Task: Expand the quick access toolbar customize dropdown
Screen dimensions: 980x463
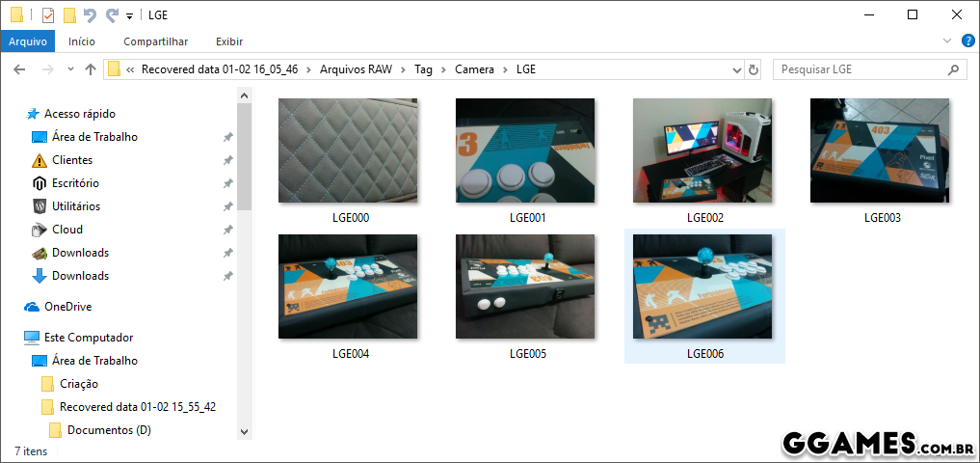Action: [129, 15]
